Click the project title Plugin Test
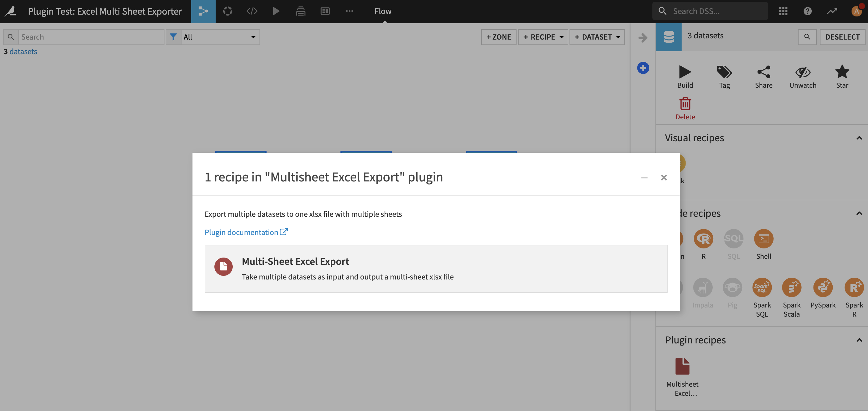This screenshot has width=868, height=411. 105,11
